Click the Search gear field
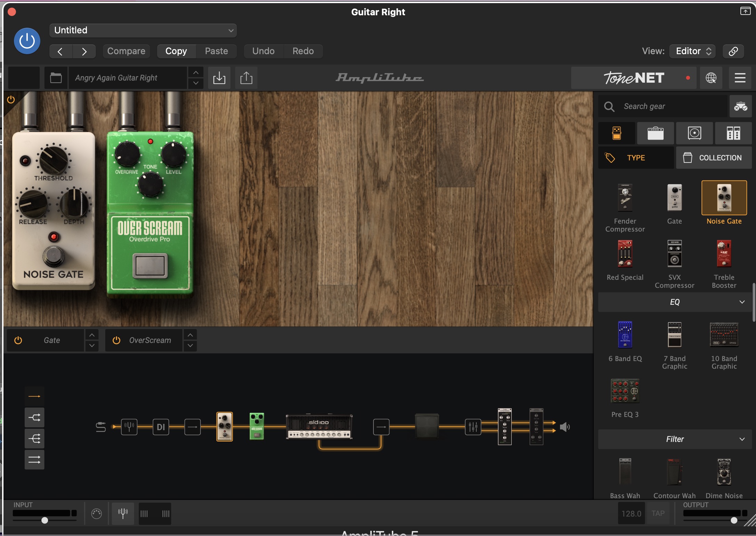The height and width of the screenshot is (536, 756). pyautogui.click(x=663, y=106)
